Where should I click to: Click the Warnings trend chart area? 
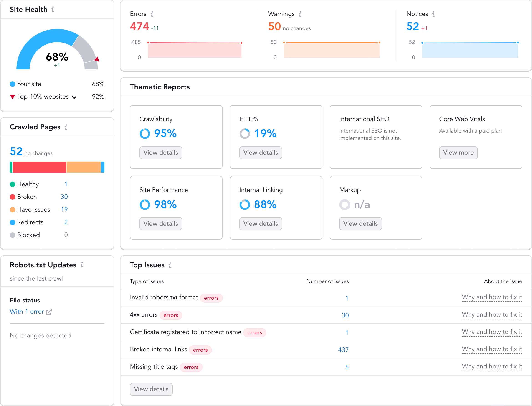tap(332, 50)
